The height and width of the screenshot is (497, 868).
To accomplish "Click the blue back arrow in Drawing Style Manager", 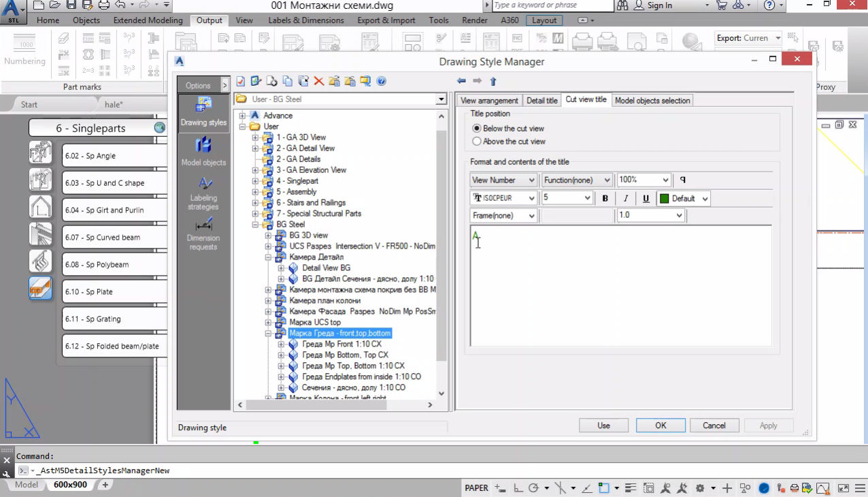I will point(461,81).
